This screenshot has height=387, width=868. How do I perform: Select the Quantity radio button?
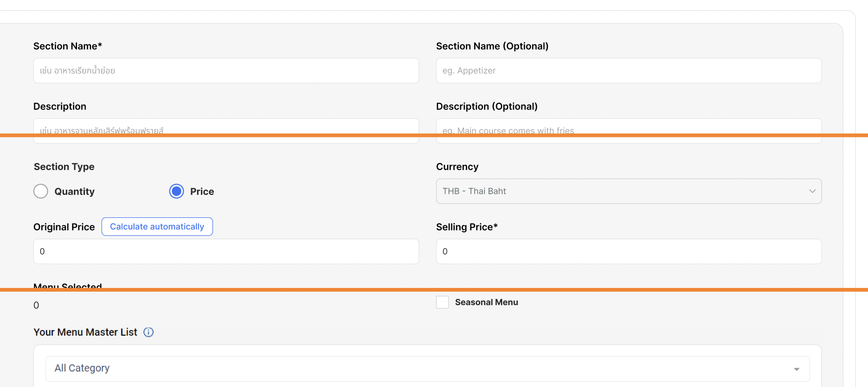coord(41,191)
